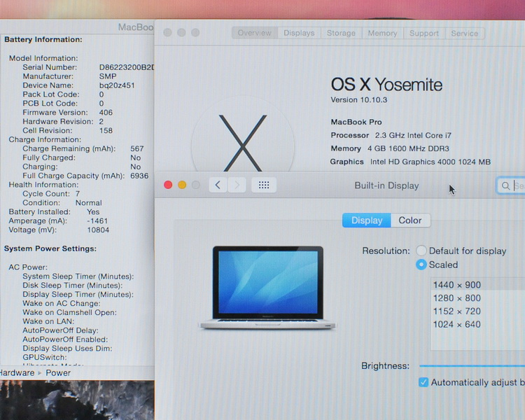Open the Service tab
The image size is (525, 420).
[464, 33]
